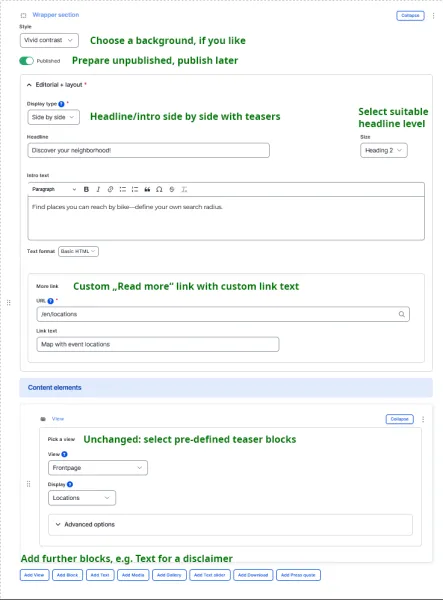Toggle the Published switch

pyautogui.click(x=26, y=61)
